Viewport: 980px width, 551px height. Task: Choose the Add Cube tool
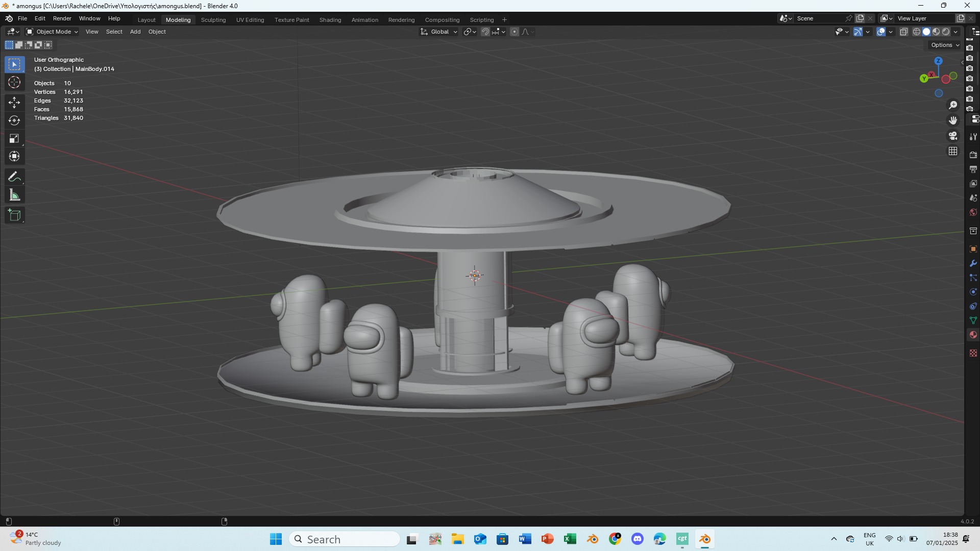click(14, 215)
